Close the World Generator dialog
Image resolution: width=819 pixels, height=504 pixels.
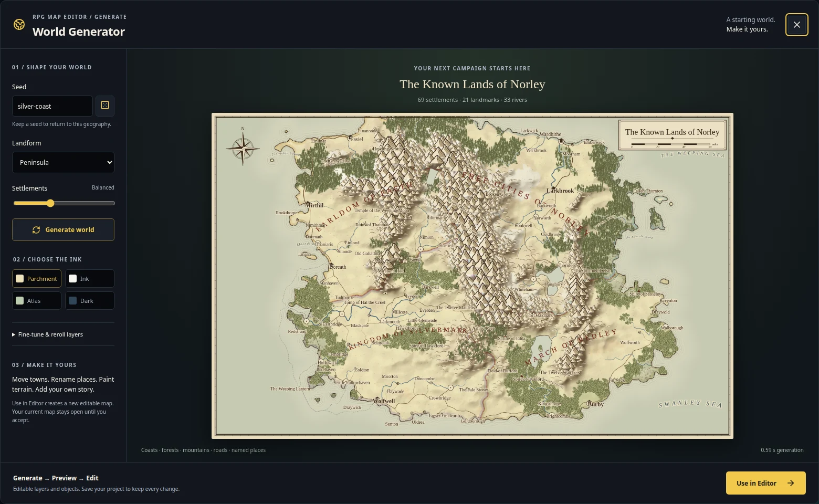coord(796,25)
